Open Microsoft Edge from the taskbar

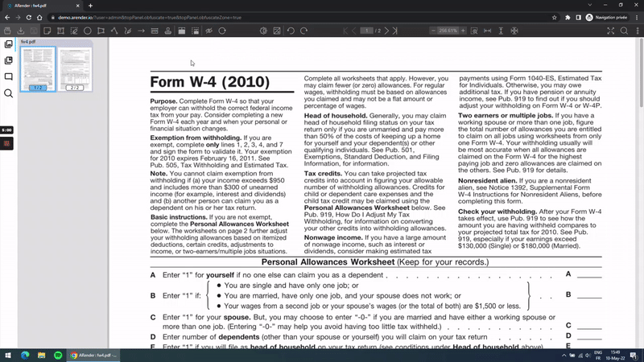click(x=25, y=356)
